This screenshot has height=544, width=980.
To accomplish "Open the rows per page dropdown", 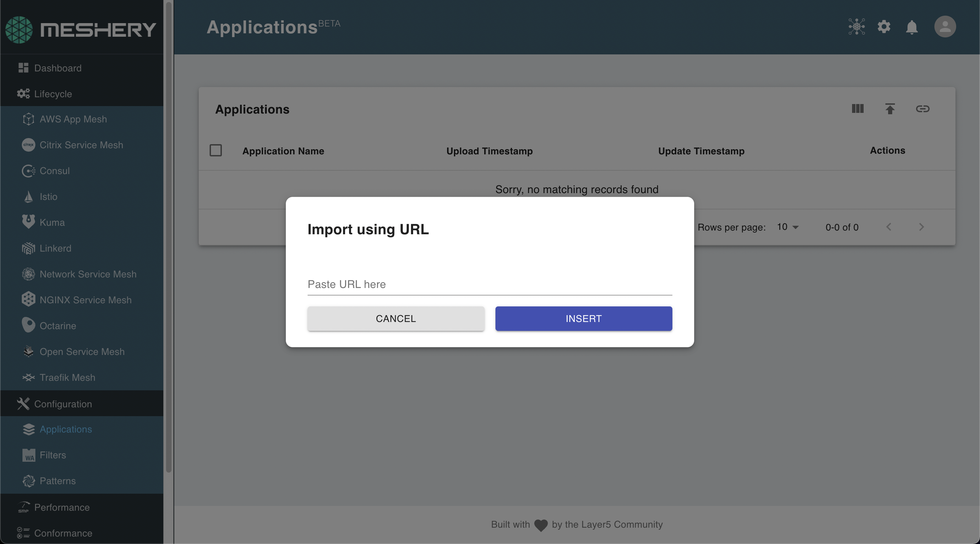I will pos(787,227).
